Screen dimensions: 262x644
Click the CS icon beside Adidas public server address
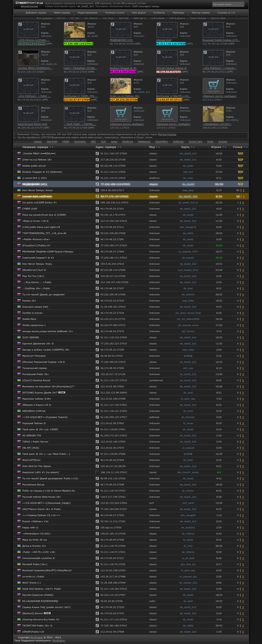click(x=97, y=166)
